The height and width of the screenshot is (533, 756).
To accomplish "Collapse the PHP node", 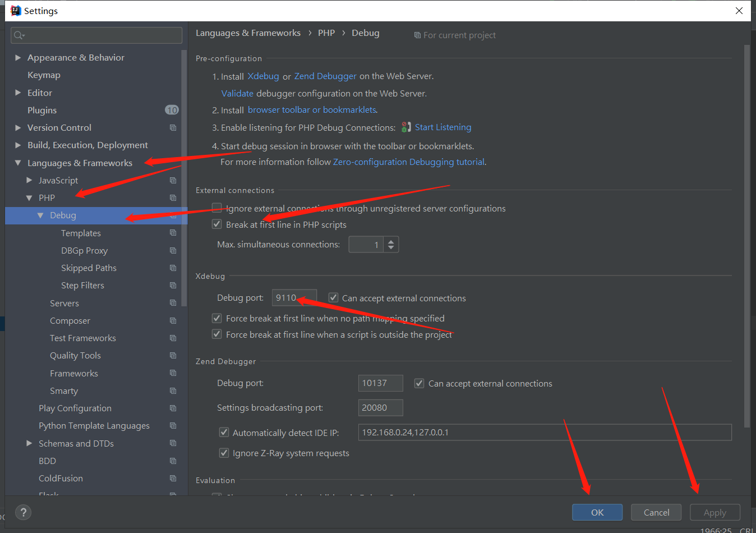I will coord(29,198).
